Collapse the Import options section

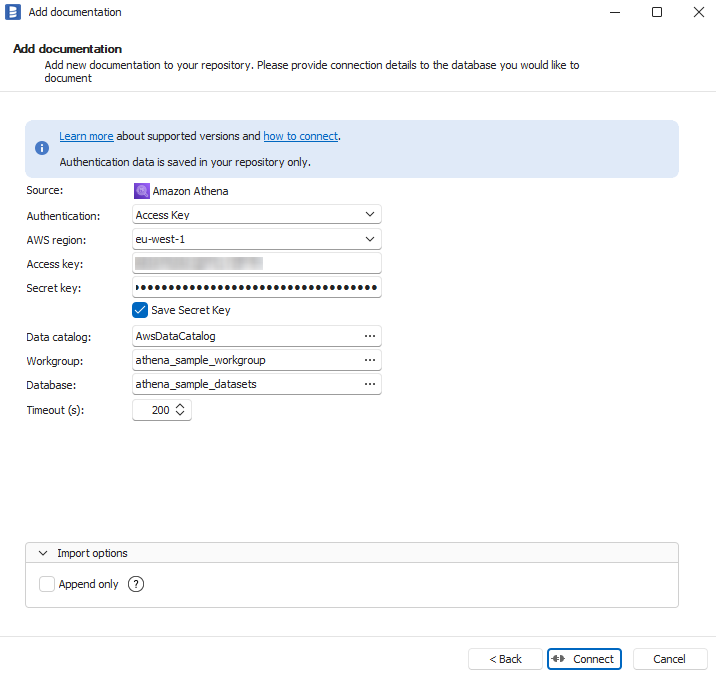(x=43, y=553)
